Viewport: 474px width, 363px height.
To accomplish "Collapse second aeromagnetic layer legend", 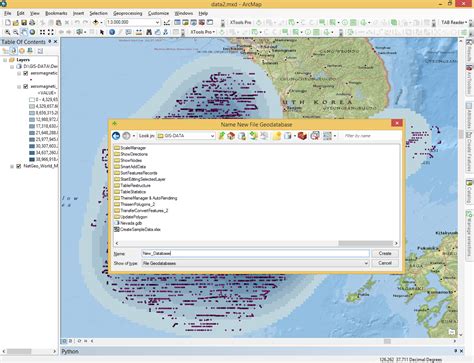I will click(19, 87).
